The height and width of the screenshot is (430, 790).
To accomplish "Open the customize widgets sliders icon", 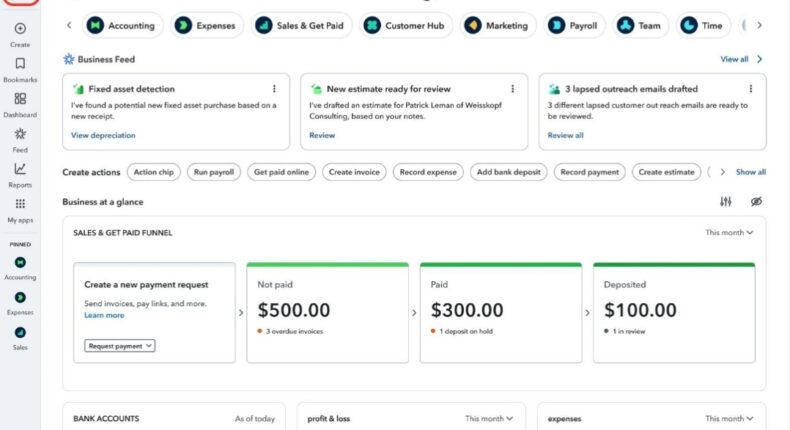I will 726,202.
